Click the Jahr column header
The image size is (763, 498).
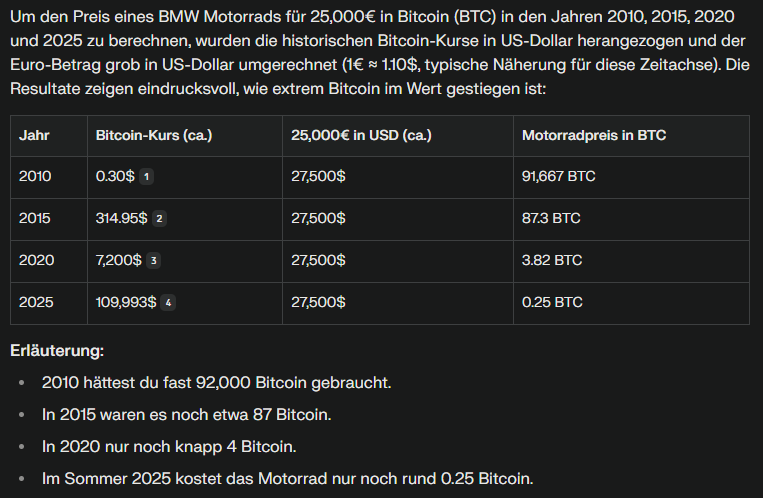(x=34, y=135)
